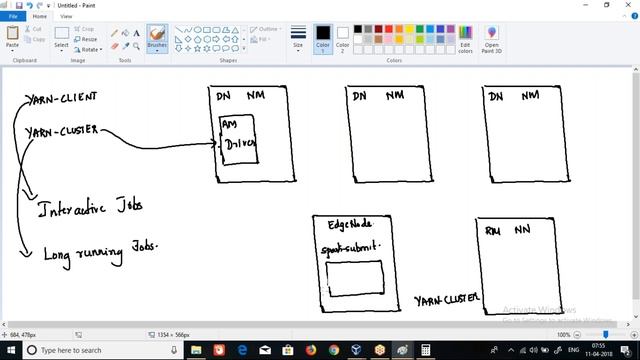The width and height of the screenshot is (640, 360).
Task: Pick the yellow color swatch
Action: [409, 29]
